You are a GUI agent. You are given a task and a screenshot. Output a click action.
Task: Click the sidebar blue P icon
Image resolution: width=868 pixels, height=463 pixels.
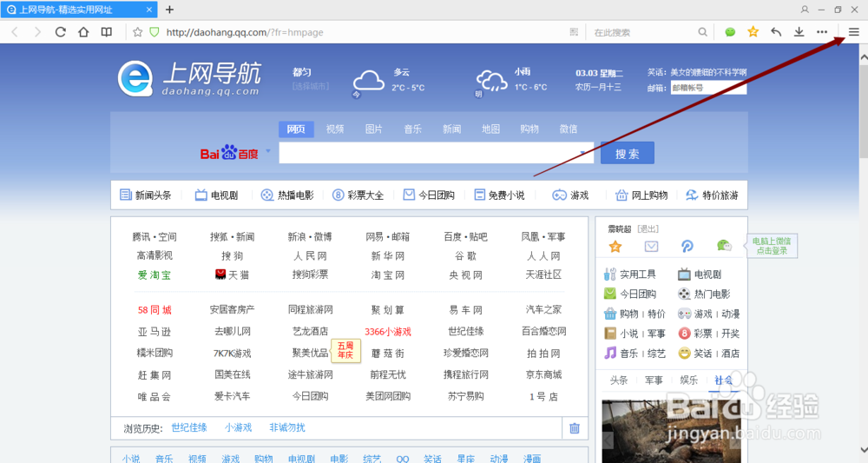point(687,247)
